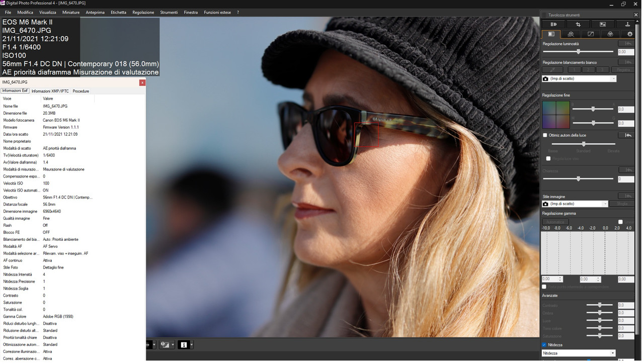The image size is (644, 364).
Task: Toggle the intermediate point correspondence checkbox
Action: point(544,287)
